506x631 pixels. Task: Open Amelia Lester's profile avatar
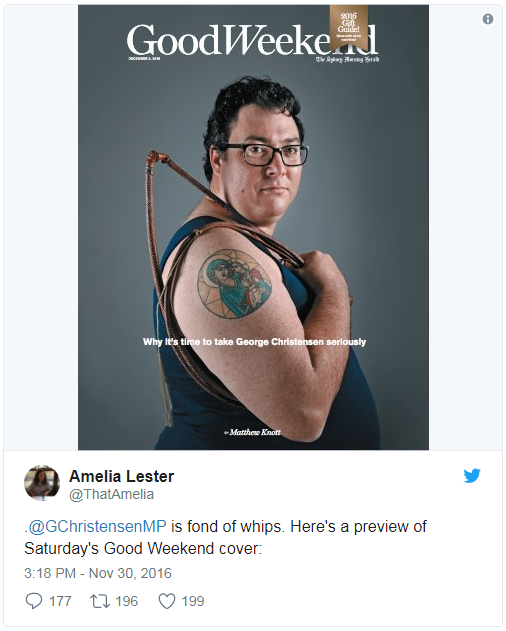42,483
